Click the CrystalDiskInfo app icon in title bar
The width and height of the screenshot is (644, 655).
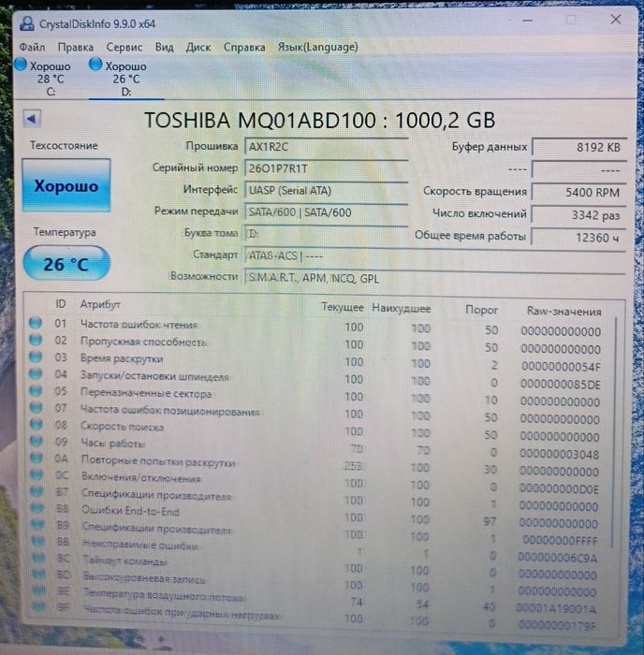(x=26, y=23)
